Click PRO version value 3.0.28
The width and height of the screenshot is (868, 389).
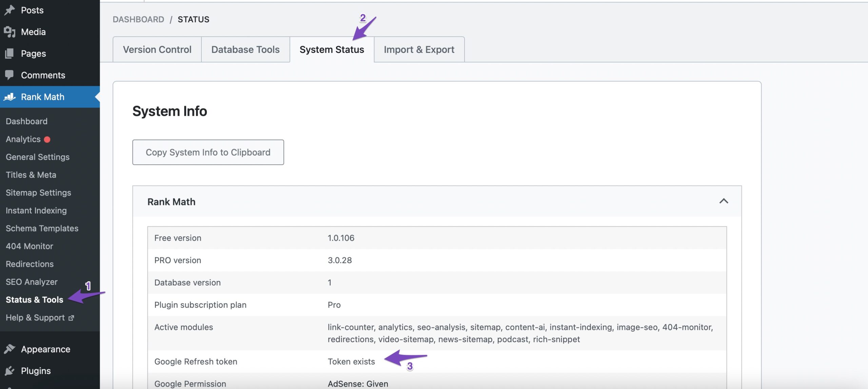point(339,260)
